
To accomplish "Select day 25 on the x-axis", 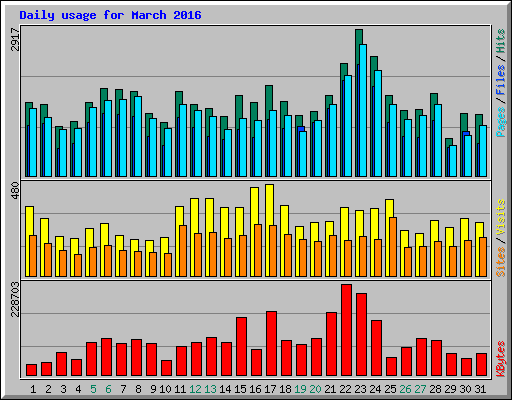I will pyautogui.click(x=390, y=389).
